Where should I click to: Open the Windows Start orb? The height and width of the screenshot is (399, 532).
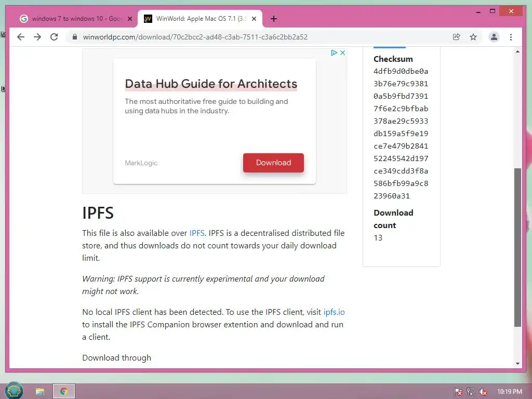pyautogui.click(x=14, y=391)
